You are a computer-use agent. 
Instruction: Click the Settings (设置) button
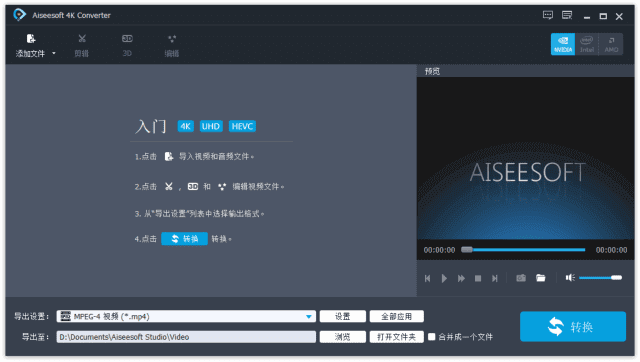point(342,316)
